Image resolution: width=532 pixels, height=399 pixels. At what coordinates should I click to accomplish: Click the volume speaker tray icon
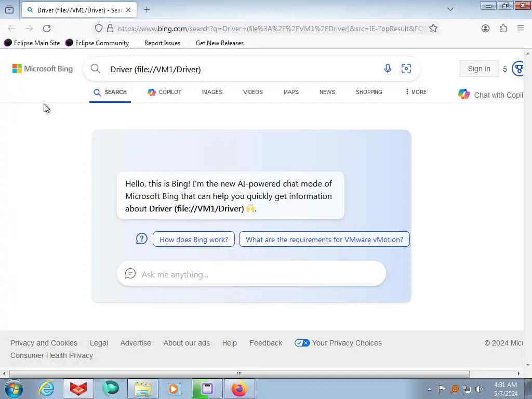pyautogui.click(x=479, y=389)
